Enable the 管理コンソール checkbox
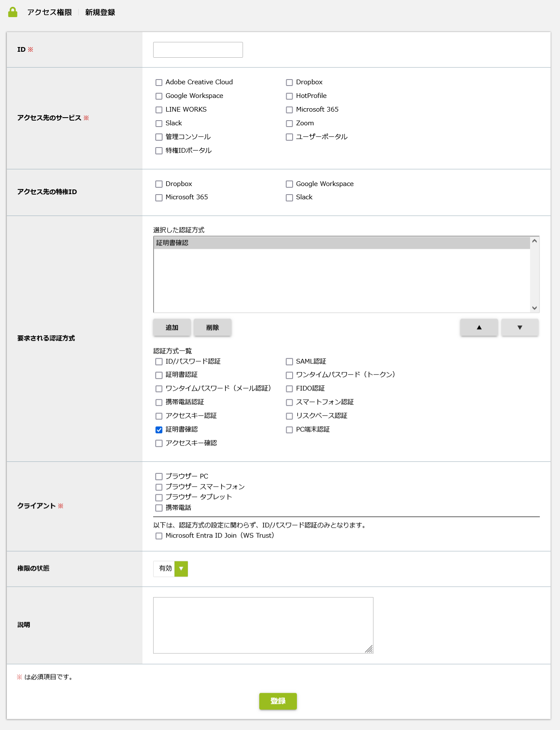 [159, 137]
